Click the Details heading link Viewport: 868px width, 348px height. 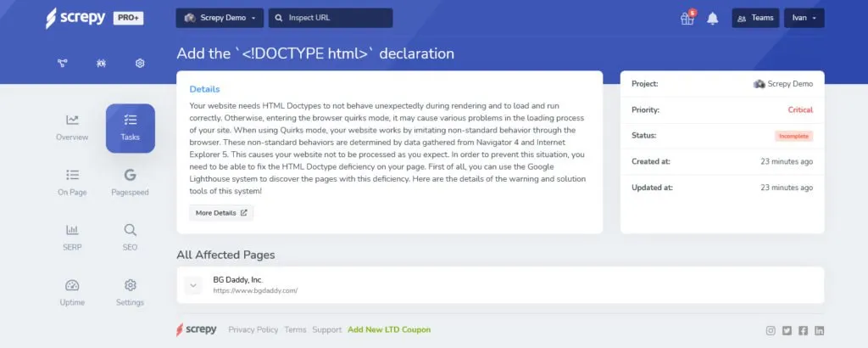(204, 89)
